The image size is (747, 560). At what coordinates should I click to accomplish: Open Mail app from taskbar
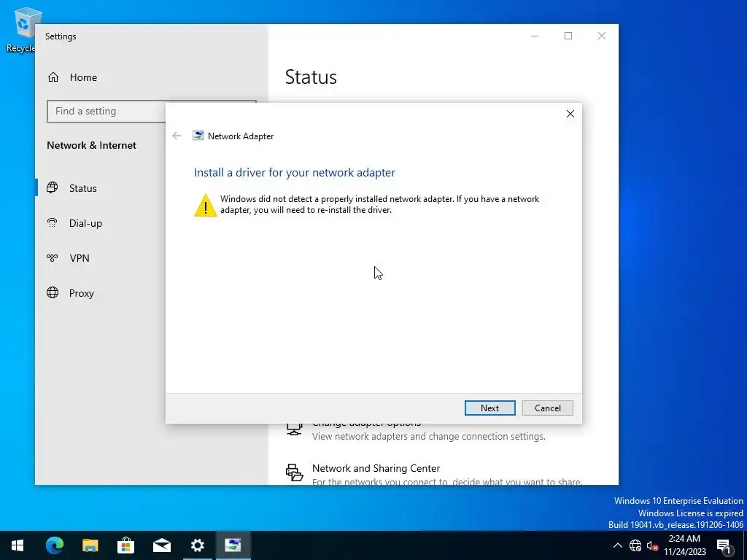click(161, 545)
